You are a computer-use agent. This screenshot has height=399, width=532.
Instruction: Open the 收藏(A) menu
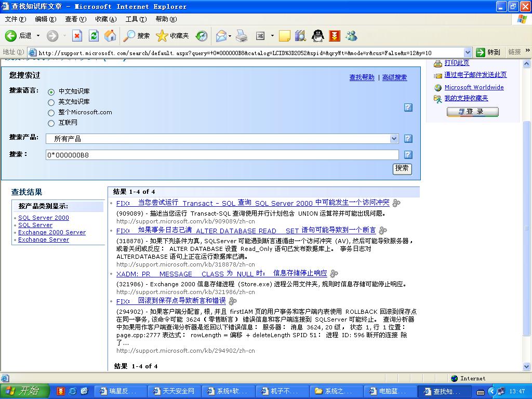point(106,19)
